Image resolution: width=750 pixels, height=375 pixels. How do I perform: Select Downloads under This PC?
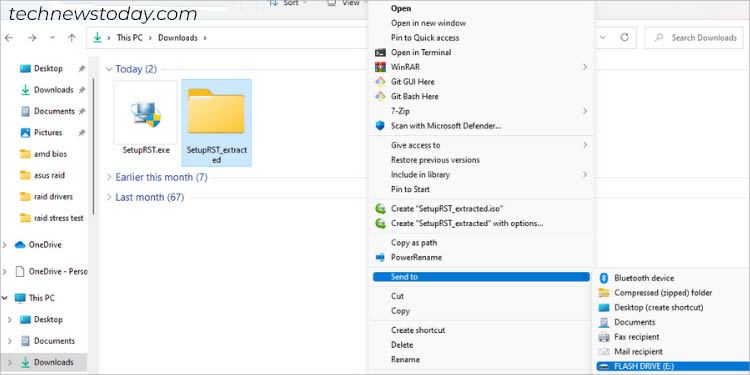[x=54, y=362]
